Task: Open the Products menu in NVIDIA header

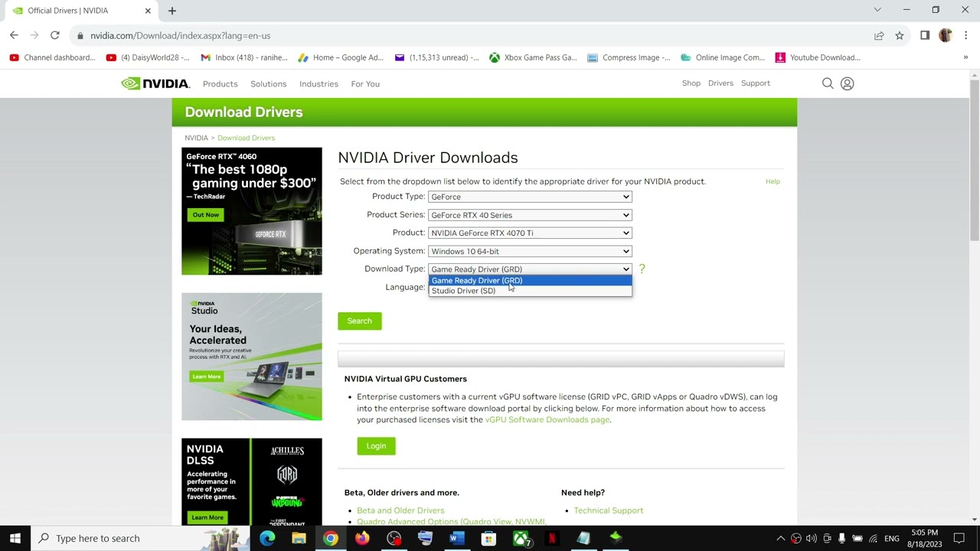Action: click(x=220, y=83)
